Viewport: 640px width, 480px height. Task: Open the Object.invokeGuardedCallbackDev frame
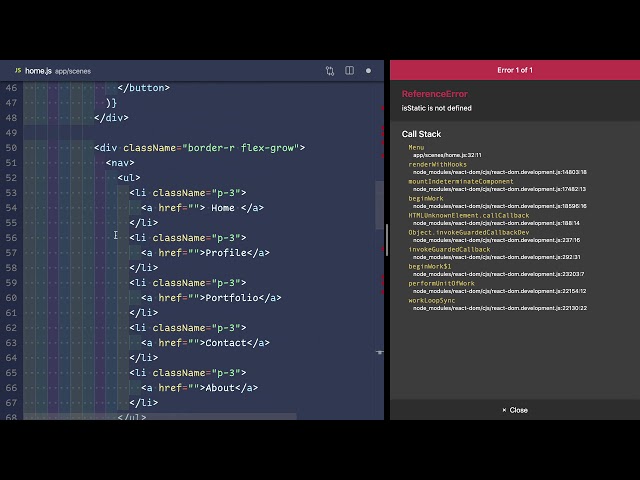pos(469,232)
